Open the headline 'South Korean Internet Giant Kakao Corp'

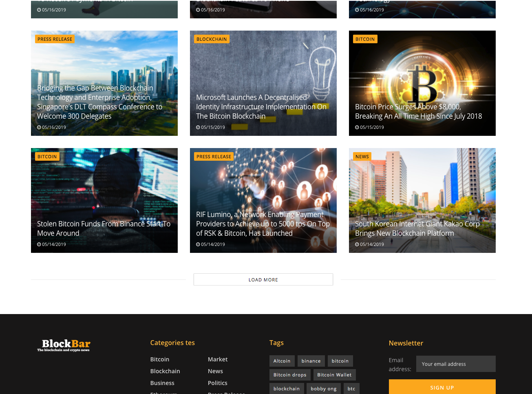click(417, 228)
